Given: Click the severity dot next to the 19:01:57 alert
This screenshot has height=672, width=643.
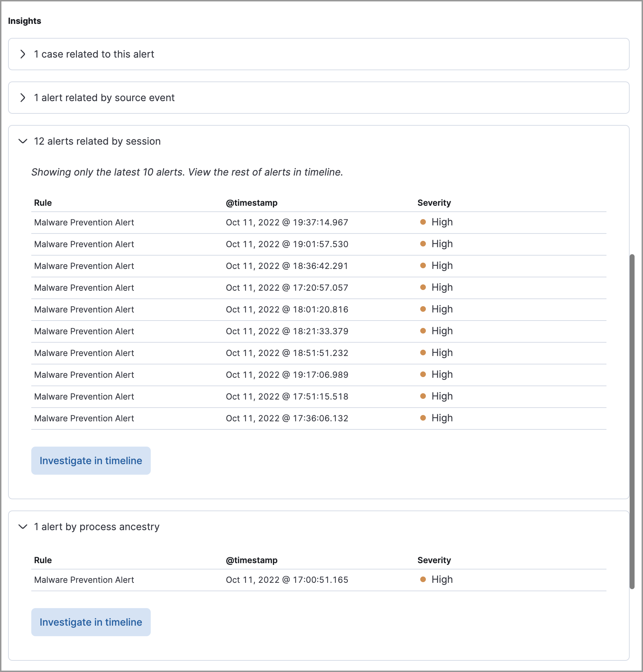Looking at the screenshot, I should click(x=423, y=244).
